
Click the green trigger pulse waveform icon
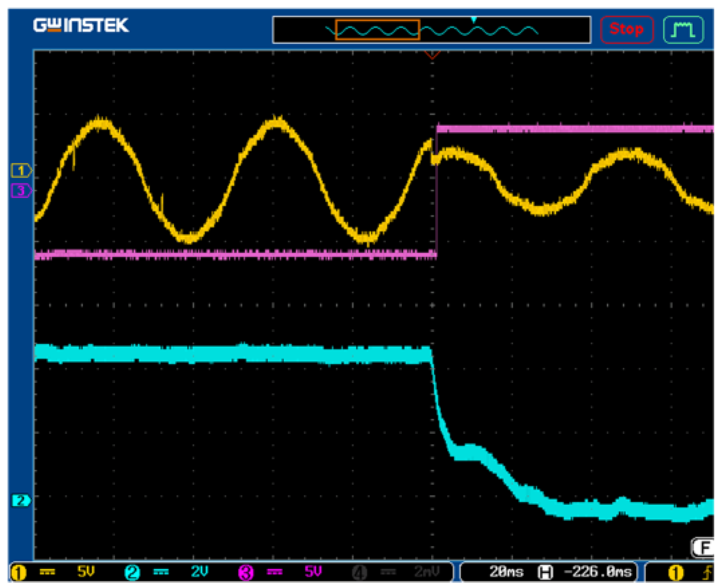pos(683,30)
